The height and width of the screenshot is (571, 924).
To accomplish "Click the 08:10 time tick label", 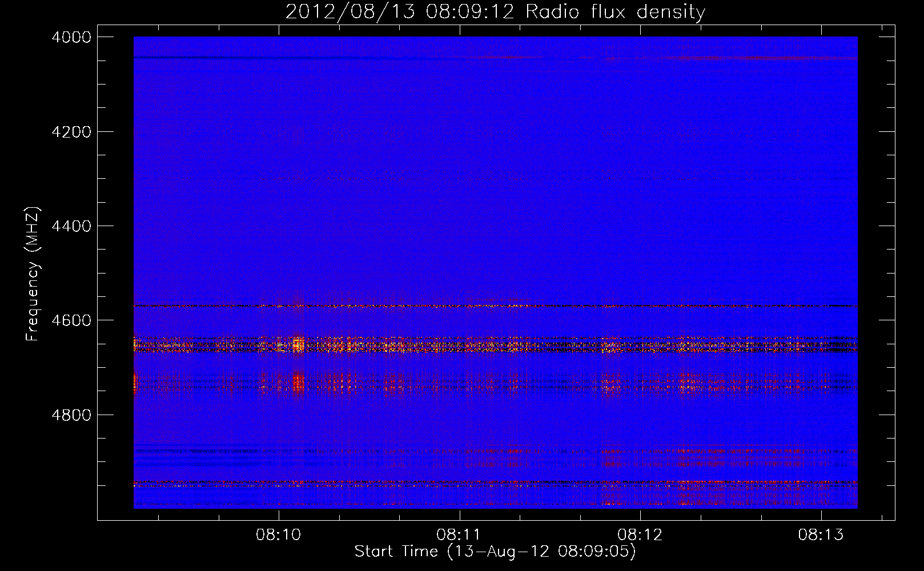I will [x=279, y=535].
